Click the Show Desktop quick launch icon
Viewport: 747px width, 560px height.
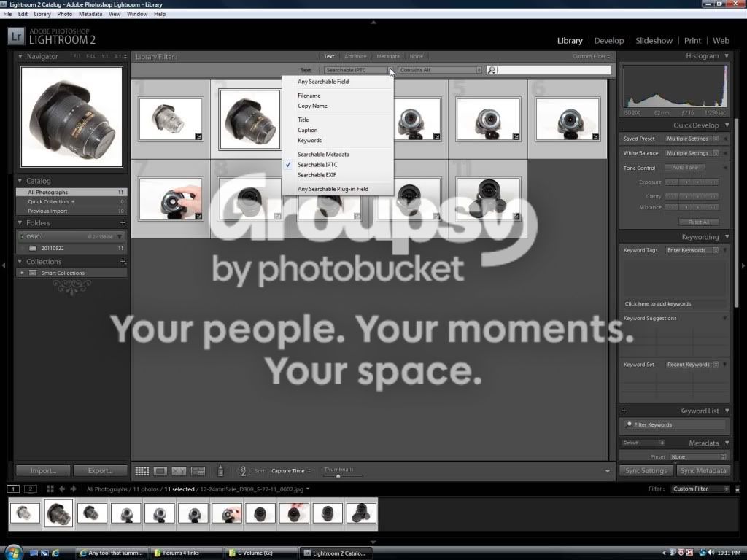34,553
